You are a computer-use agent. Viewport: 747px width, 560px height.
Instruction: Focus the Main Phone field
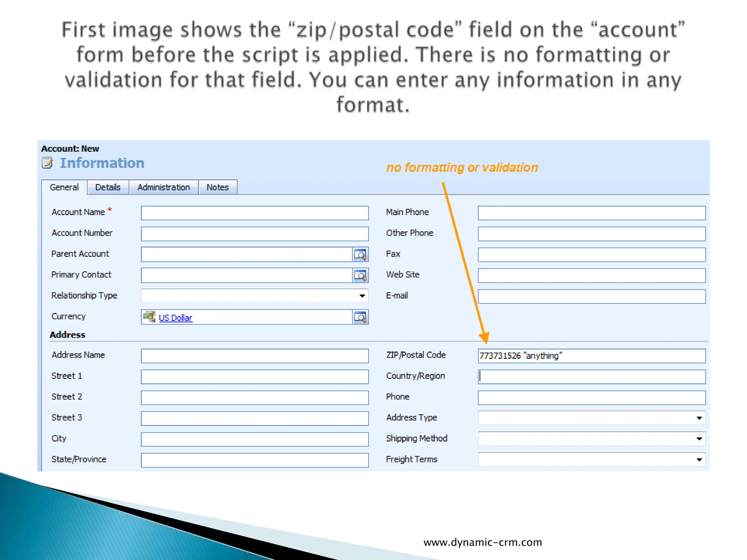tap(591, 213)
